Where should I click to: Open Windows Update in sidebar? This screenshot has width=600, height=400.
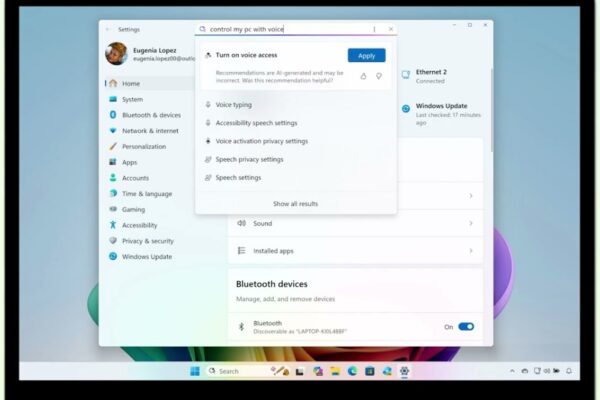pyautogui.click(x=149, y=256)
